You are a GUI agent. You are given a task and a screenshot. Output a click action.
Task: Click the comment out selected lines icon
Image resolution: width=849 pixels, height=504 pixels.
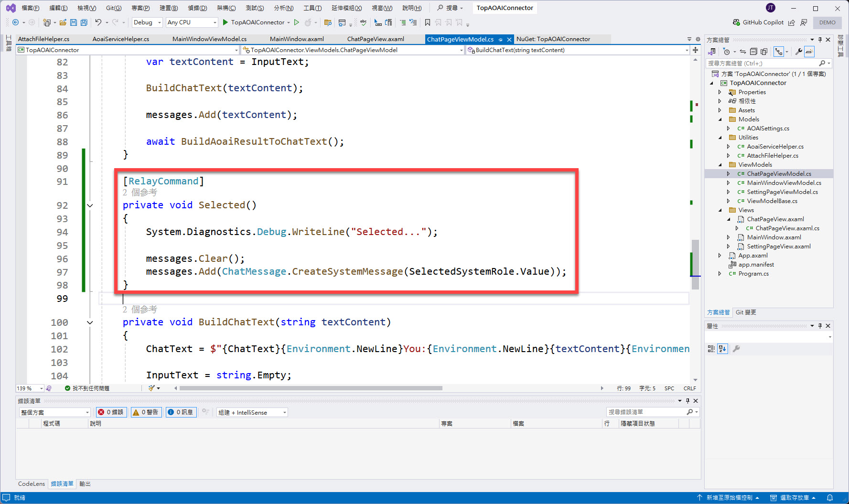click(402, 22)
